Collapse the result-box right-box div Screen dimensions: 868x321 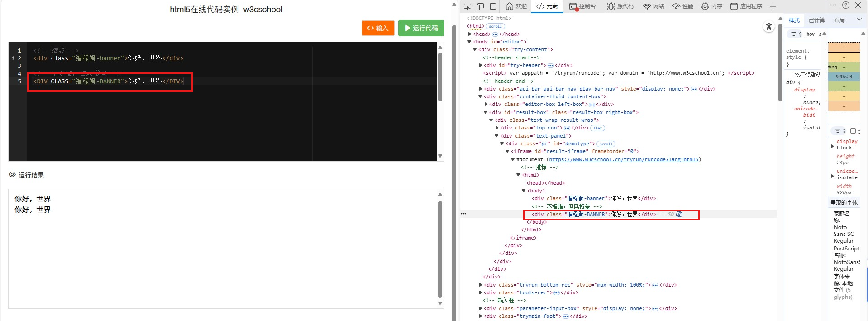coord(486,112)
